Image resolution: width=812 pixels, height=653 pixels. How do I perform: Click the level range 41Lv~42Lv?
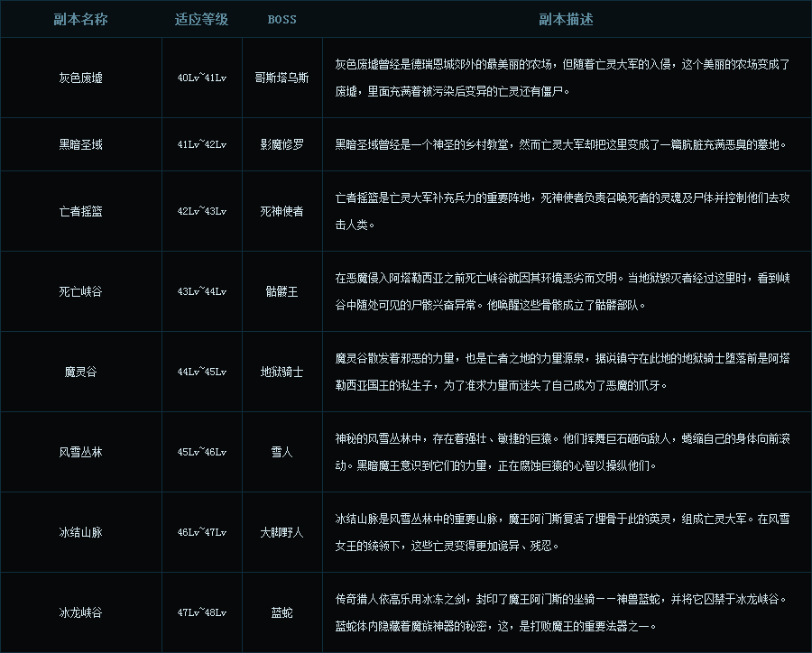tap(201, 144)
